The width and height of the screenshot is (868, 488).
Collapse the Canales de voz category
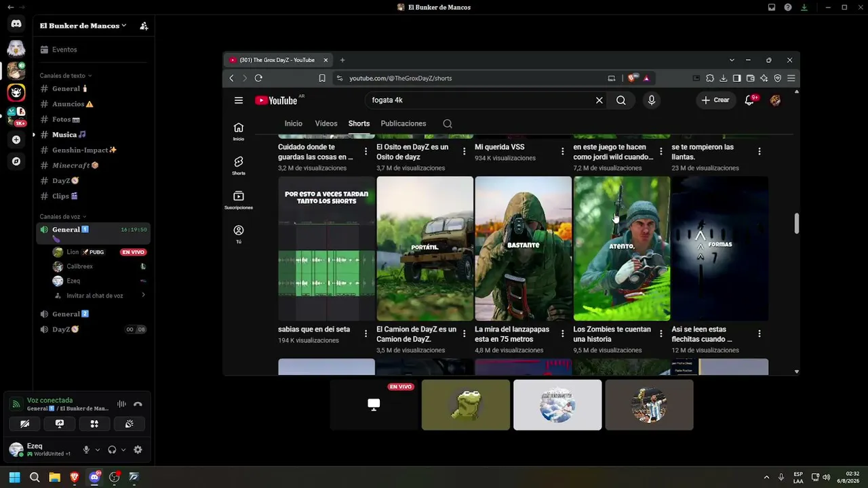(62, 217)
